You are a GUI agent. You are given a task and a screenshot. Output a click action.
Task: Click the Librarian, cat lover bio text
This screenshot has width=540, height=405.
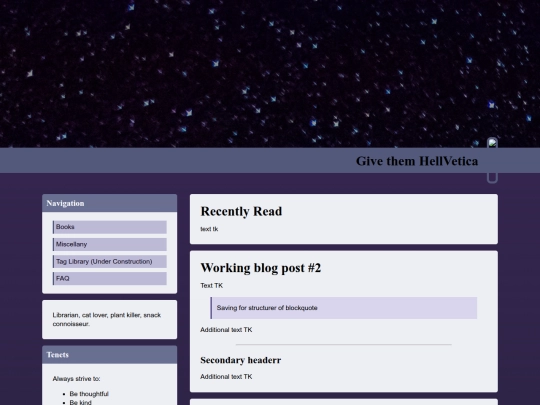(x=107, y=319)
